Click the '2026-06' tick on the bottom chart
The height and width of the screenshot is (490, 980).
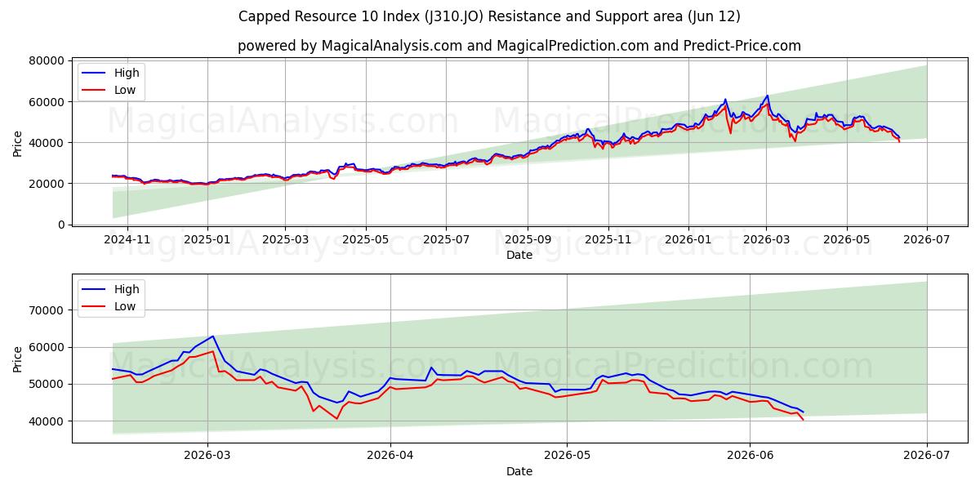(751, 457)
